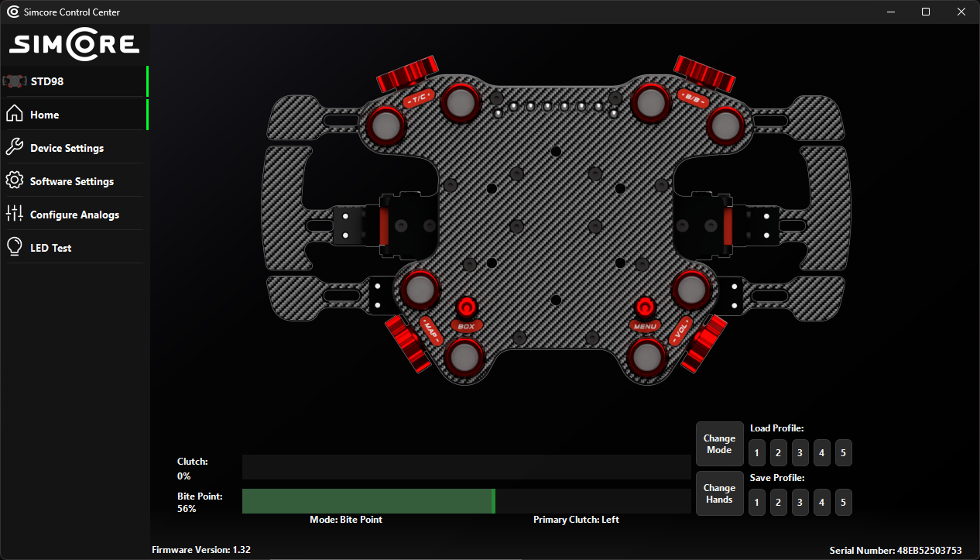Click the Change Mode button
980x560 pixels.
tap(719, 444)
